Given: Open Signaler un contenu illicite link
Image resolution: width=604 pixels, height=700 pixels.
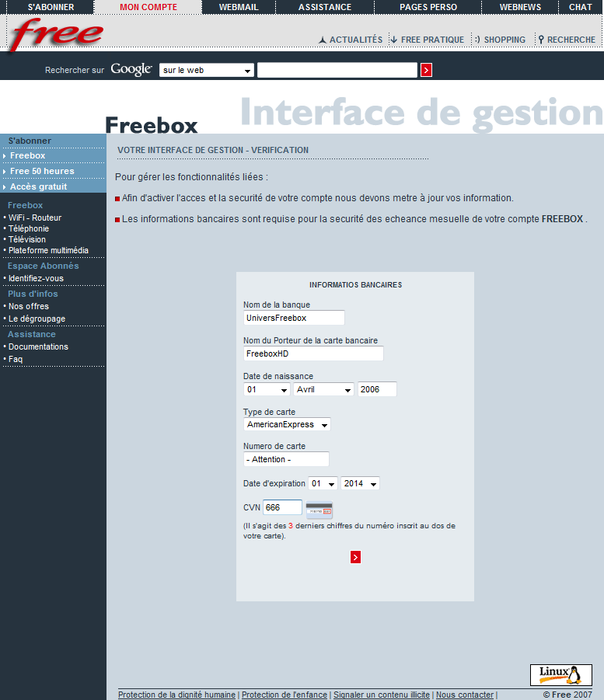Looking at the screenshot, I should (x=382, y=695).
